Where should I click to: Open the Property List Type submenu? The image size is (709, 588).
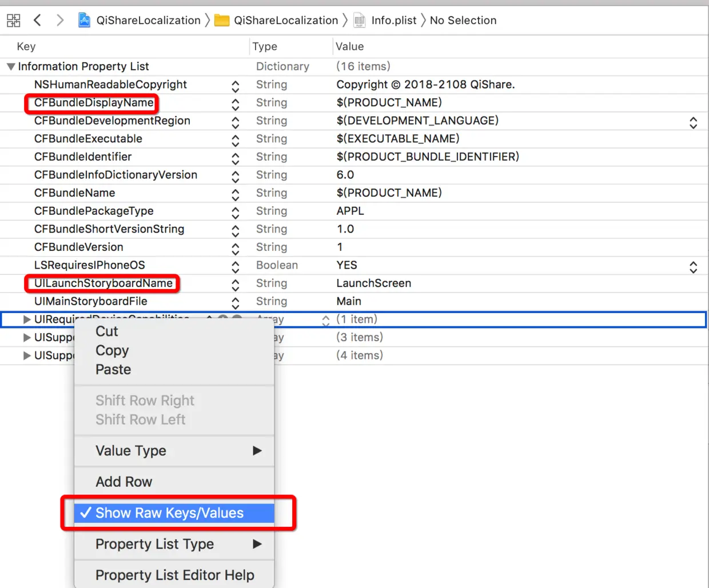[154, 544]
